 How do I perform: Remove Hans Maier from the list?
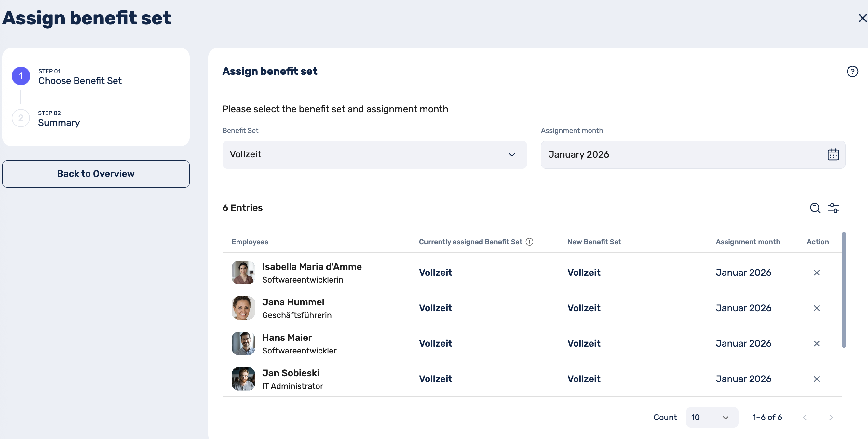click(816, 343)
